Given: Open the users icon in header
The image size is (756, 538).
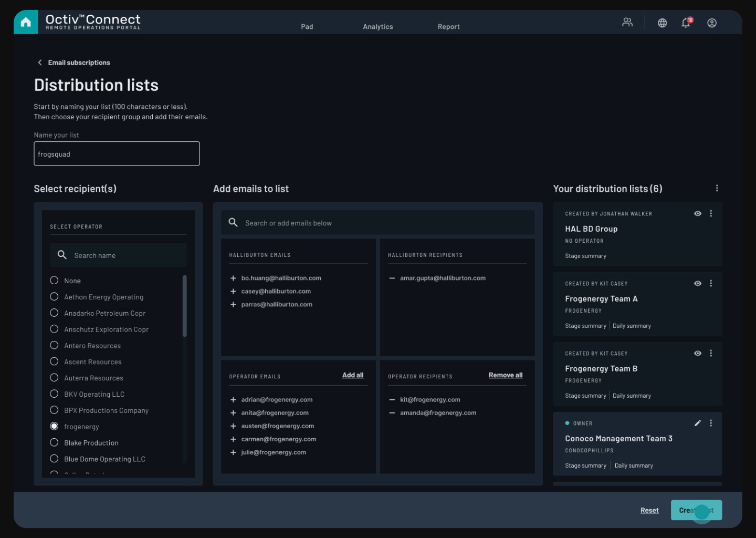Looking at the screenshot, I should (x=627, y=22).
